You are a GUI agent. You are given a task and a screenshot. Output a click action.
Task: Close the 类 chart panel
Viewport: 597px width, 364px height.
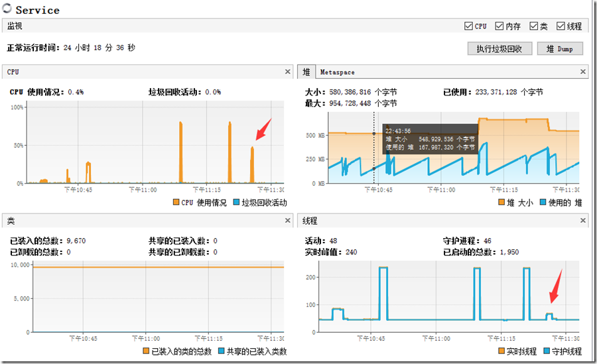pos(287,221)
